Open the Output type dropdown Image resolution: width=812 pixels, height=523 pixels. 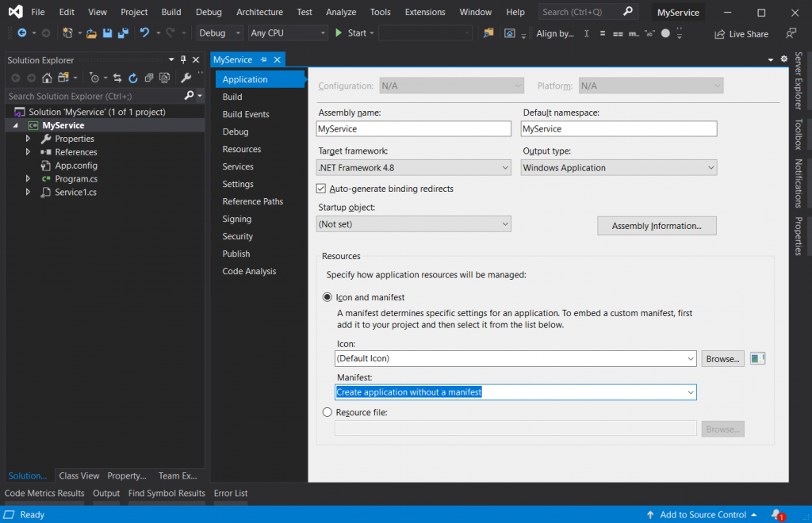pyautogui.click(x=619, y=168)
